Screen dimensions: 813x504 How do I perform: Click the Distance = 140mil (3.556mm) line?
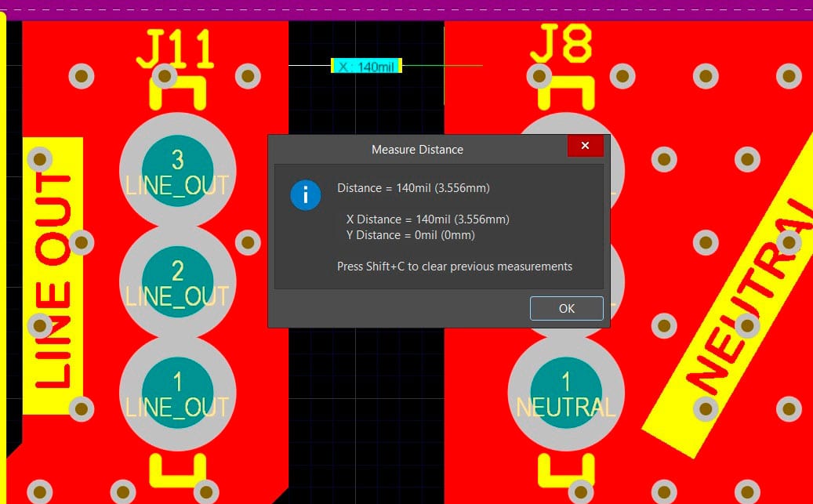413,187
